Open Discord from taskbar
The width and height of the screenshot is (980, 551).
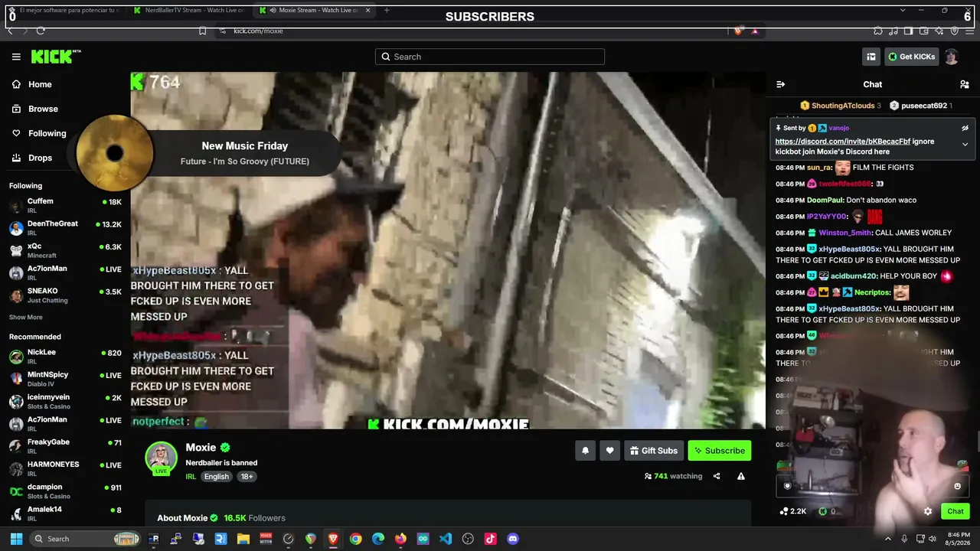click(513, 539)
